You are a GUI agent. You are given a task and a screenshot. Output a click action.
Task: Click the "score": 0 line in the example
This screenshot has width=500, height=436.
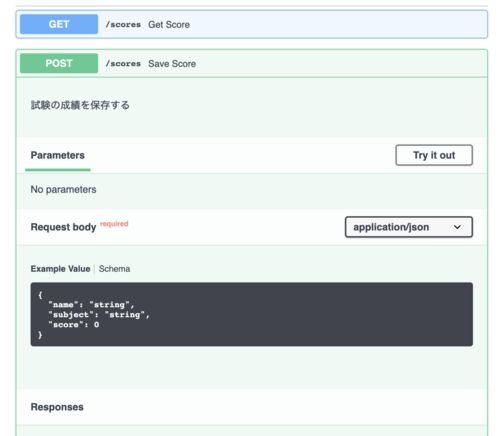point(74,325)
